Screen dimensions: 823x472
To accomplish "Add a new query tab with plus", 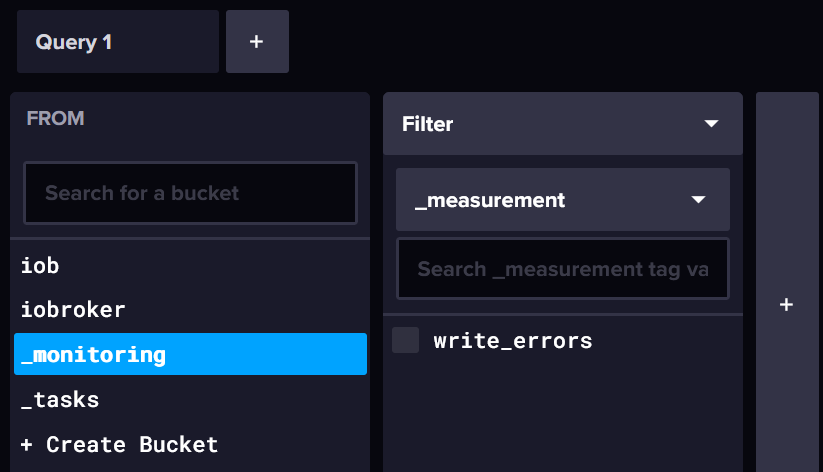I will coord(257,41).
